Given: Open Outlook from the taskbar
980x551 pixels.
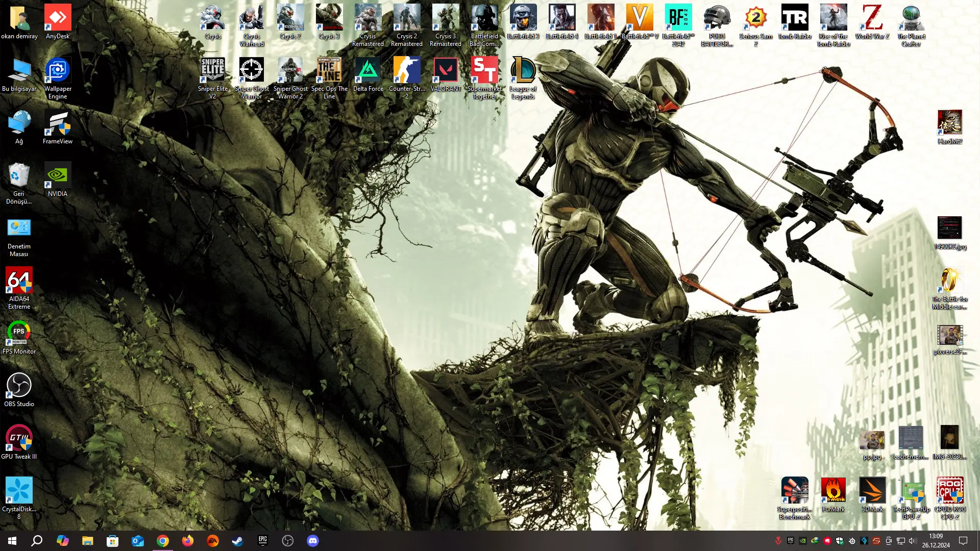Looking at the screenshot, I should 138,541.
